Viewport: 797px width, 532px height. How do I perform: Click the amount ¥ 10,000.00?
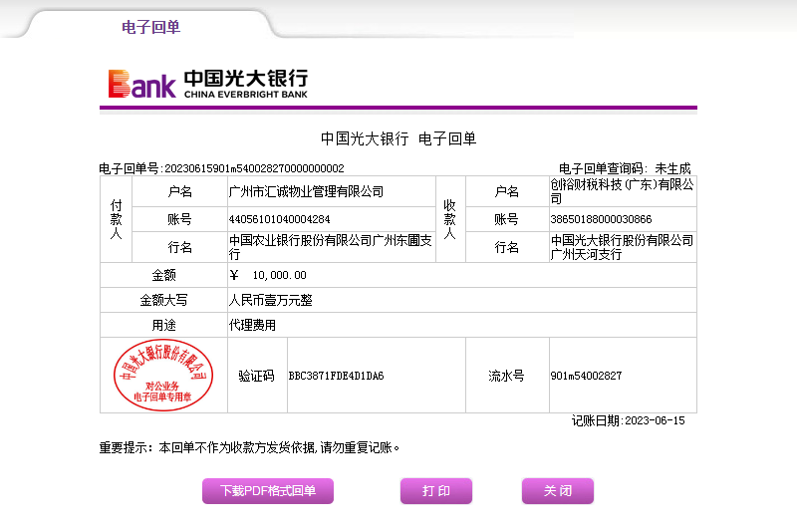click(x=268, y=275)
